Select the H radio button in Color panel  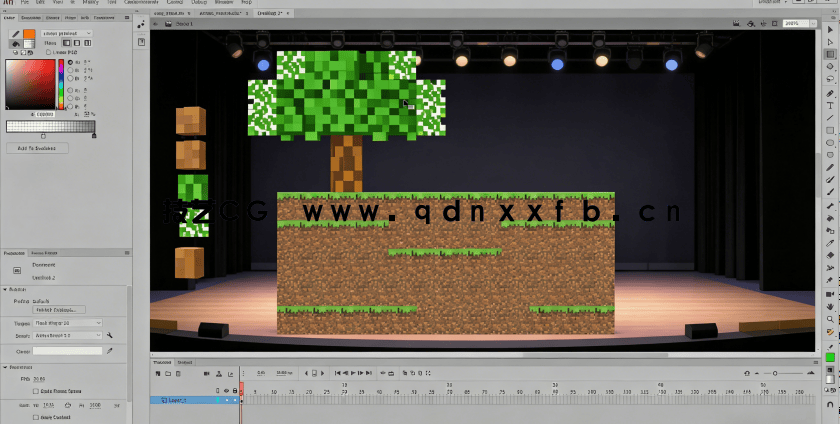click(70, 63)
